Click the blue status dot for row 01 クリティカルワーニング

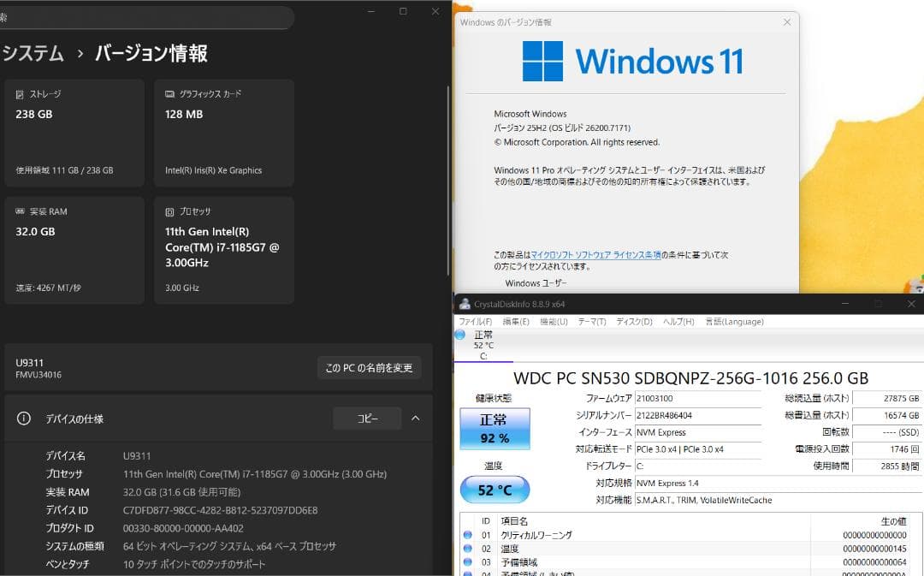468,535
